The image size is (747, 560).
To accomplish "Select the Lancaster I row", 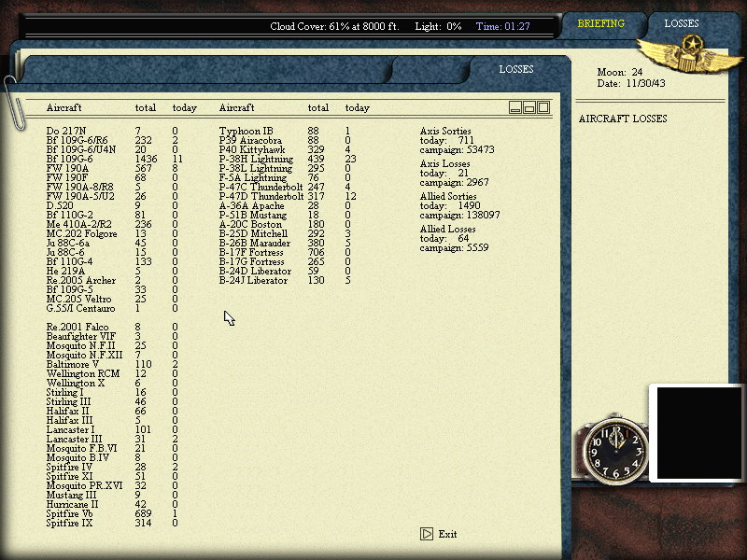I will 112,429.
